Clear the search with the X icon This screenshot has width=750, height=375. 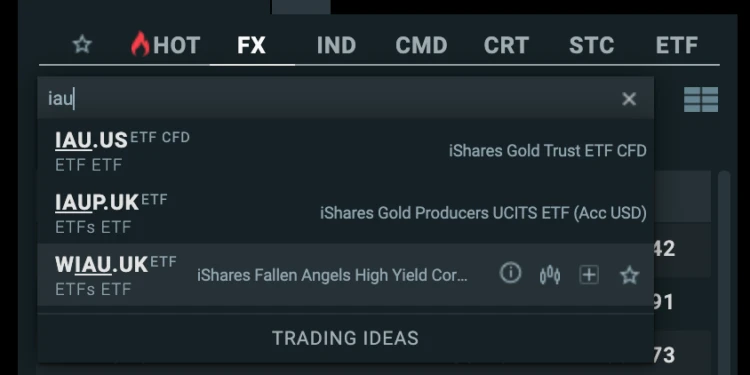[629, 99]
